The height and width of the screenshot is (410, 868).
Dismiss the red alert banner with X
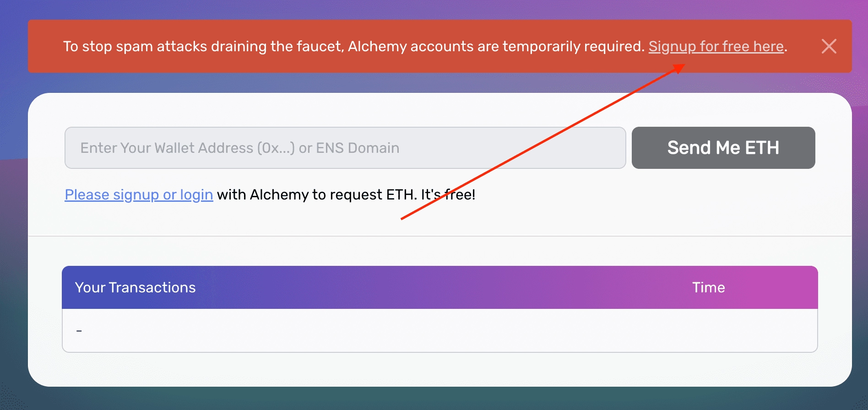(x=829, y=46)
